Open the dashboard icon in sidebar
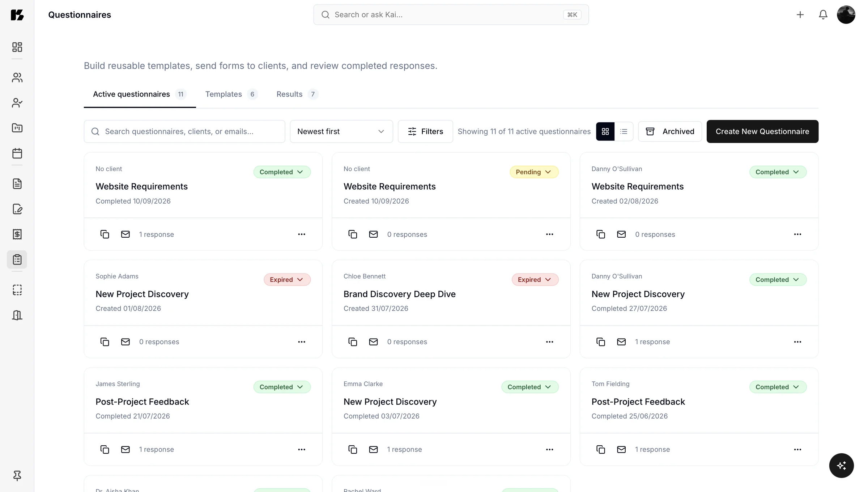 pos(17,47)
